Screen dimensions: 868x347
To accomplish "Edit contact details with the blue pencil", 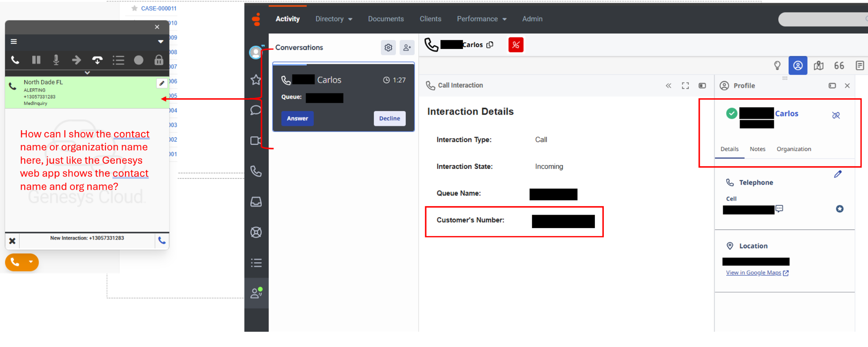I will tap(838, 174).
